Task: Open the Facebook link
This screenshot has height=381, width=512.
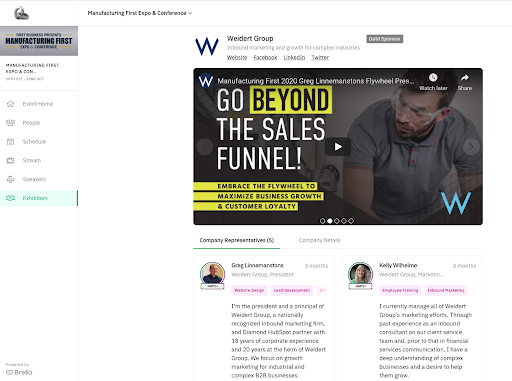Action: pyautogui.click(x=265, y=58)
